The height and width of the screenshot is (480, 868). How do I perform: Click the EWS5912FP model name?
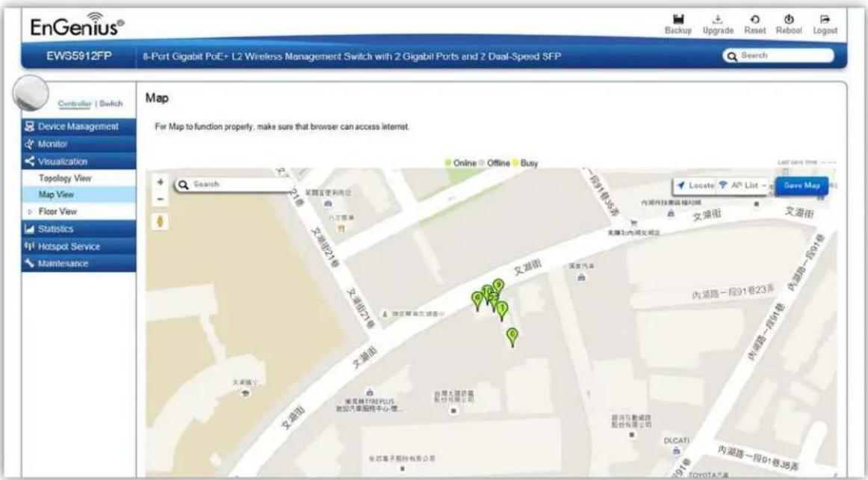[79, 56]
